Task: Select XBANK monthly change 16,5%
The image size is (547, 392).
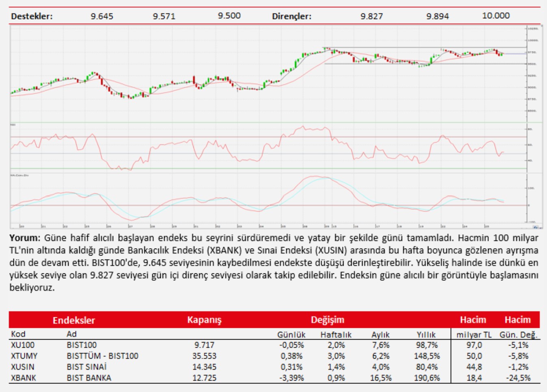Action: 381,378
